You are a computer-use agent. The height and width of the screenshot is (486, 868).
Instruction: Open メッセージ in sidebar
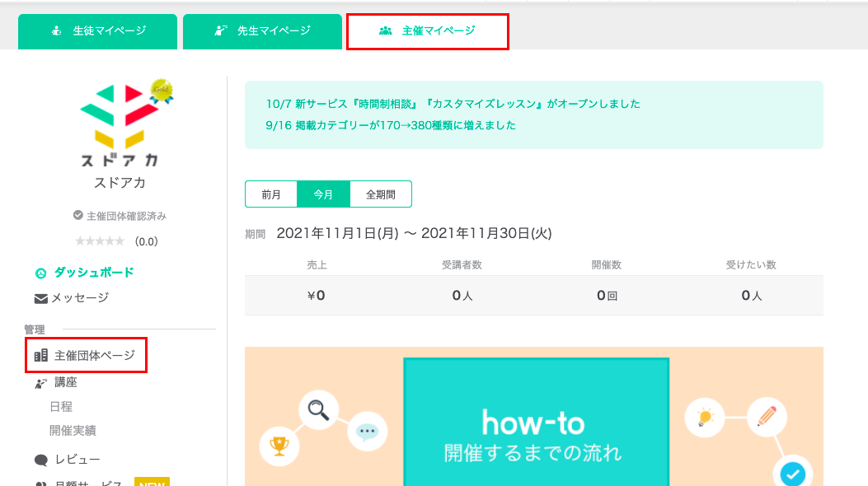(80, 298)
